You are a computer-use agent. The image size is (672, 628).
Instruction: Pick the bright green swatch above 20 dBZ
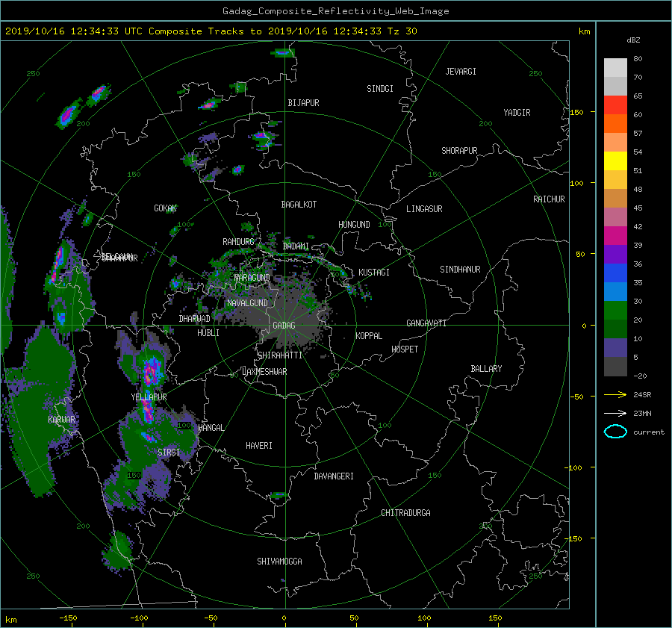[615, 311]
